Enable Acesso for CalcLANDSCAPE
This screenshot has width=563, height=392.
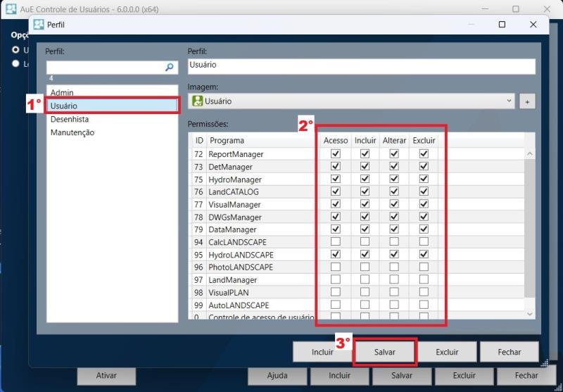336,242
